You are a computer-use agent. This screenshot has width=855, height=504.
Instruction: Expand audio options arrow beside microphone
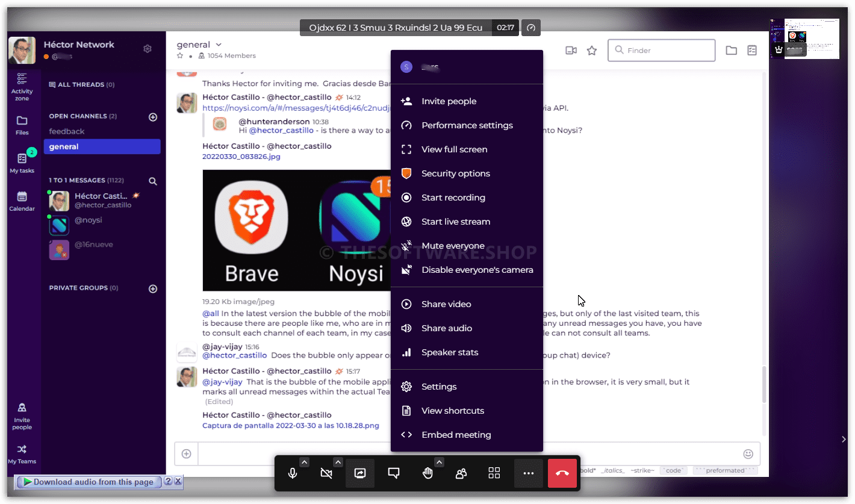(x=304, y=462)
